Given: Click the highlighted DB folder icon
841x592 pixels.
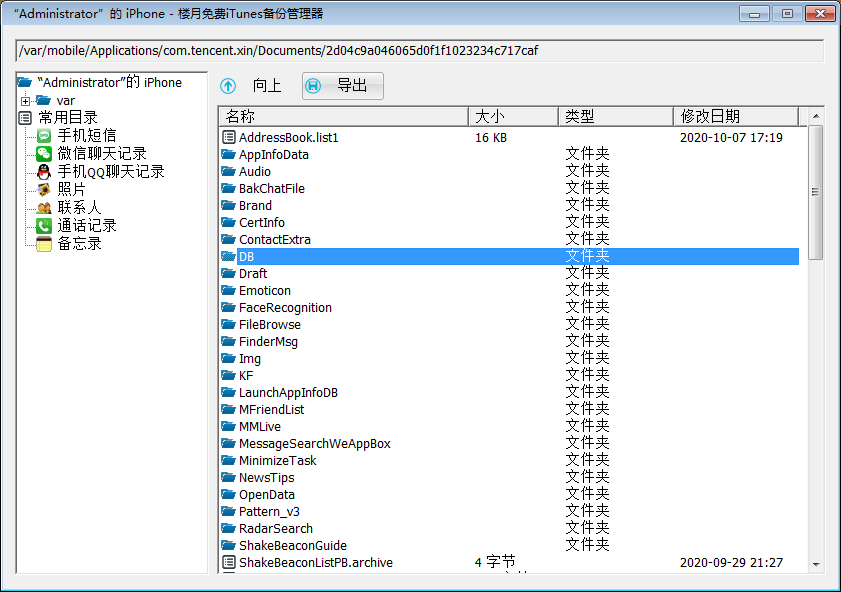Looking at the screenshot, I should click(229, 256).
